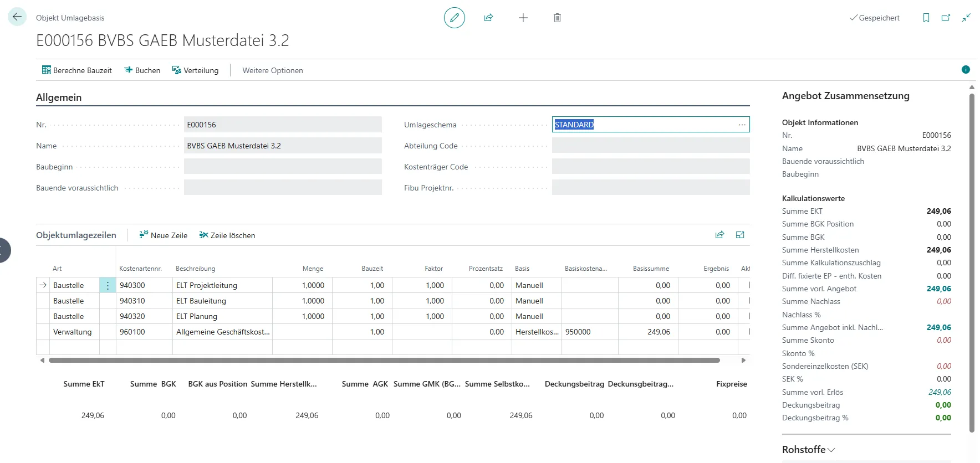
Task: Click Berechne Bauzeit button
Action: (x=77, y=70)
